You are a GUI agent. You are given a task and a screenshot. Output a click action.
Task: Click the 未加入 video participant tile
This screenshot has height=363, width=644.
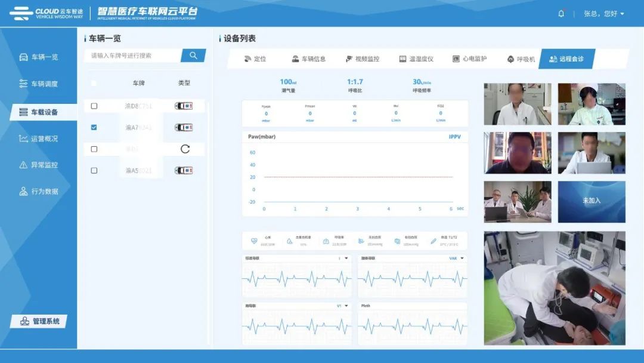pos(592,201)
